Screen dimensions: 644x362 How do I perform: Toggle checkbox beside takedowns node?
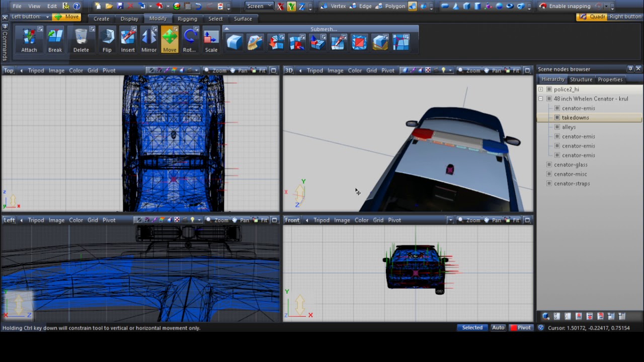[x=557, y=118]
